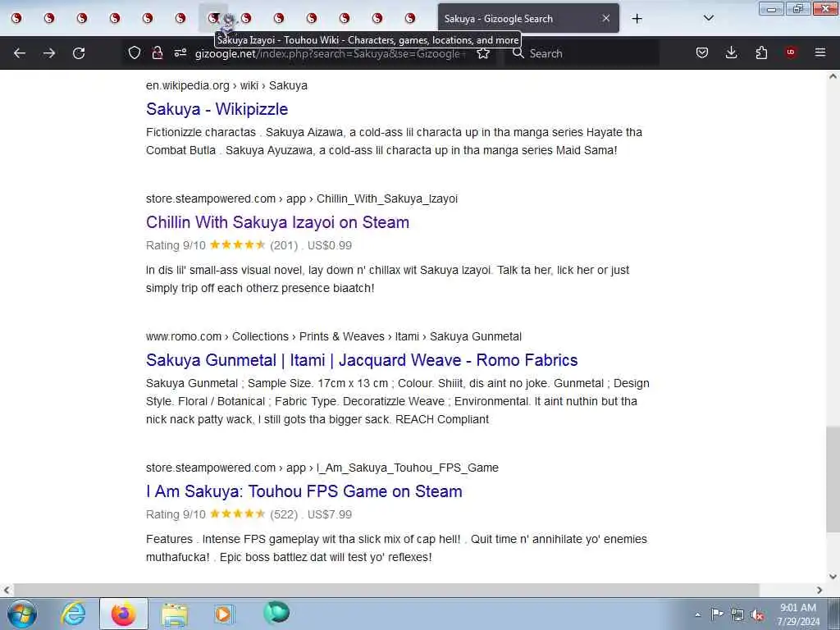Open the green round taskbar app
840x630 pixels.
coord(276,613)
